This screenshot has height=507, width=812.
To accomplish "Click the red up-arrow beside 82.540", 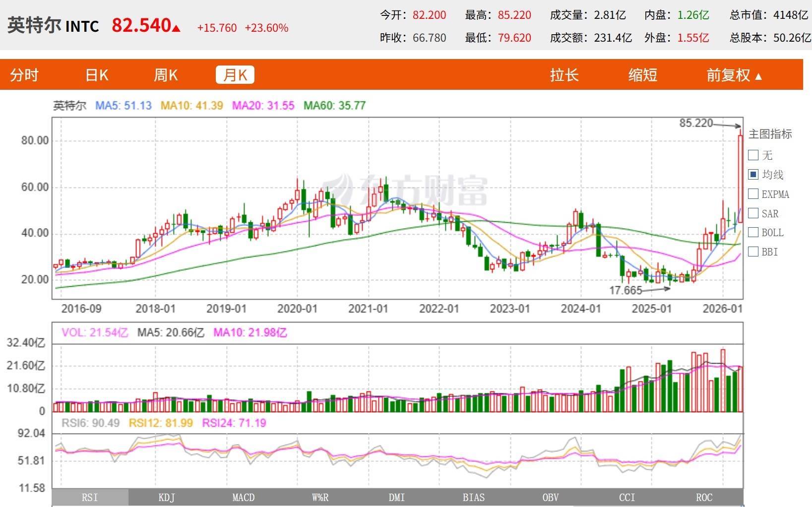I will [176, 28].
